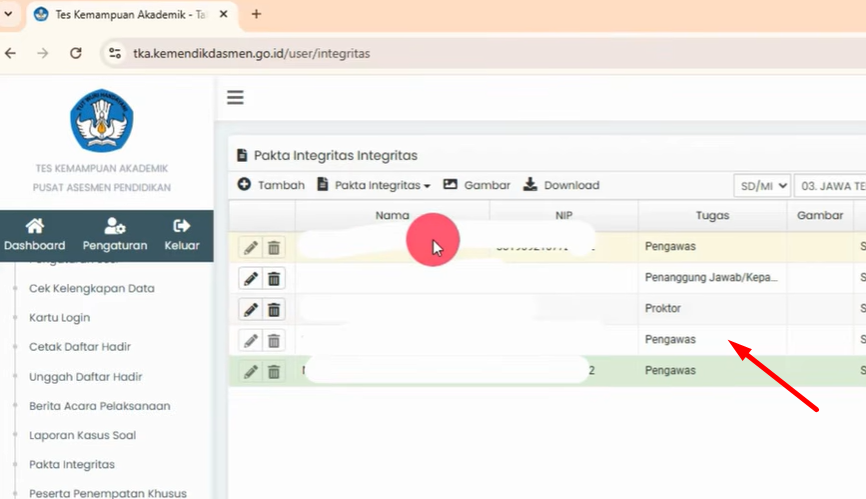Delete the Pengawas row below Proktor
866x499 pixels.
click(274, 341)
